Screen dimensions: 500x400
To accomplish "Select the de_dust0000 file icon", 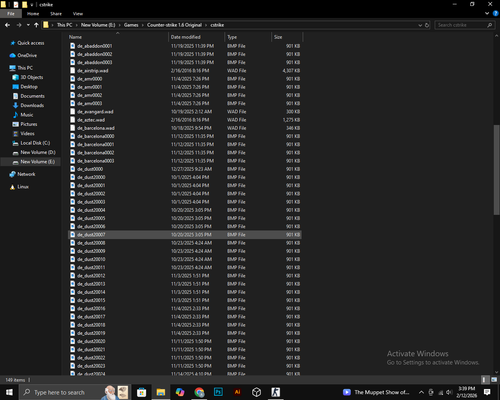I will pyautogui.click(x=73, y=169).
